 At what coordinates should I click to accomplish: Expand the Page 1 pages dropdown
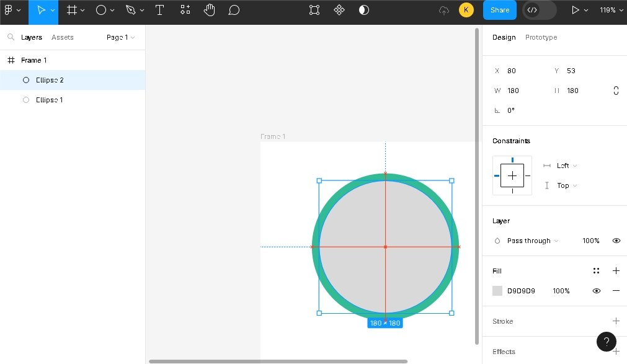click(120, 37)
